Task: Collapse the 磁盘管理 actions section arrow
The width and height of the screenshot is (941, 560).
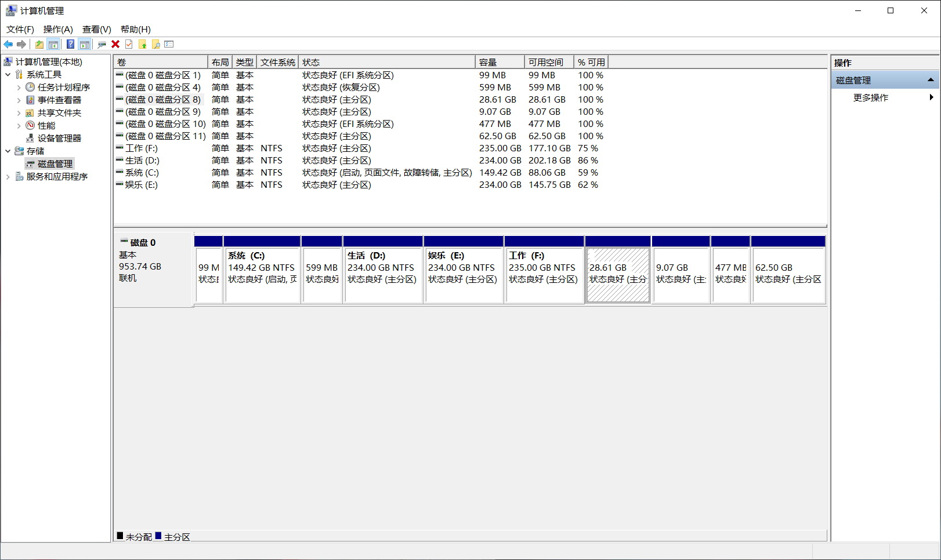Action: [931, 80]
